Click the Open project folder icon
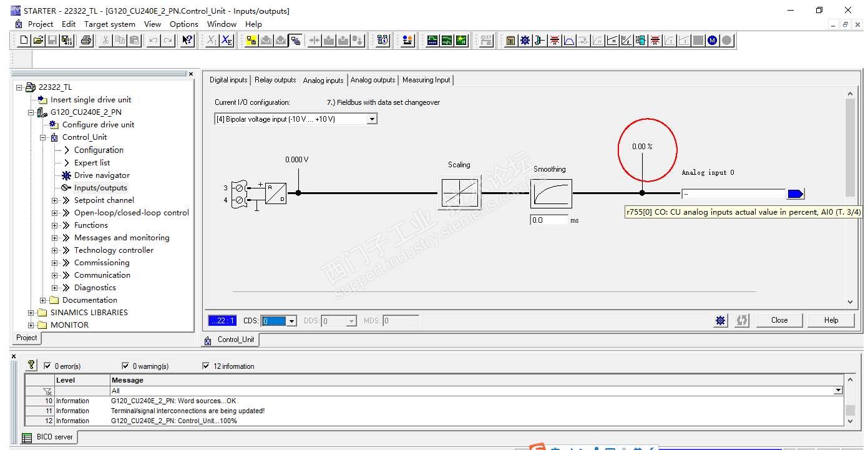This screenshot has height=450, width=868. point(38,41)
